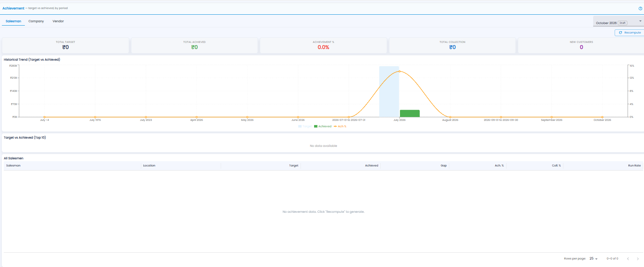
Task: Sort by the Achieved column header
Action: tap(372, 166)
